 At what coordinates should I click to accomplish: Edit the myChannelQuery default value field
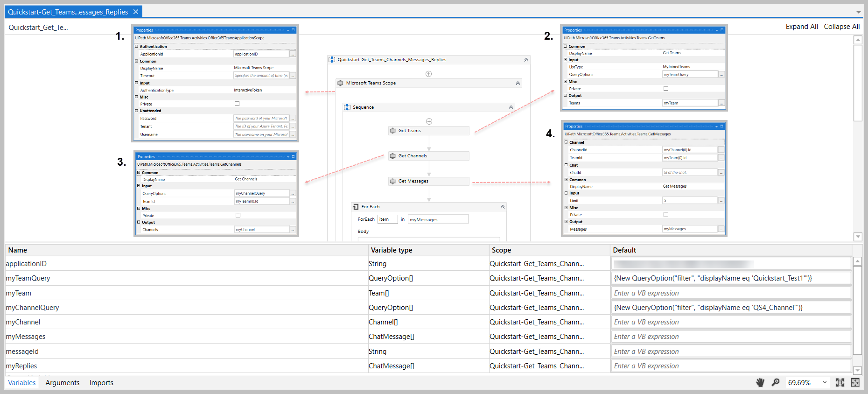(731, 308)
